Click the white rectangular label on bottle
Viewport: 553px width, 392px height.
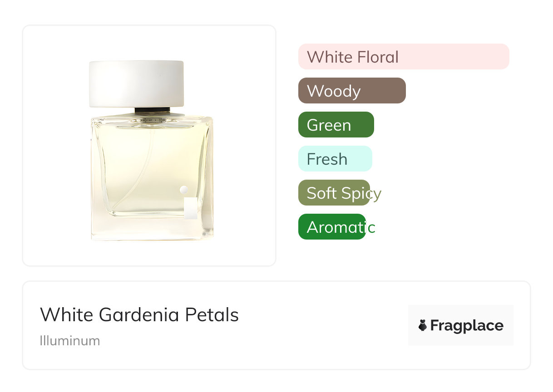(191, 208)
